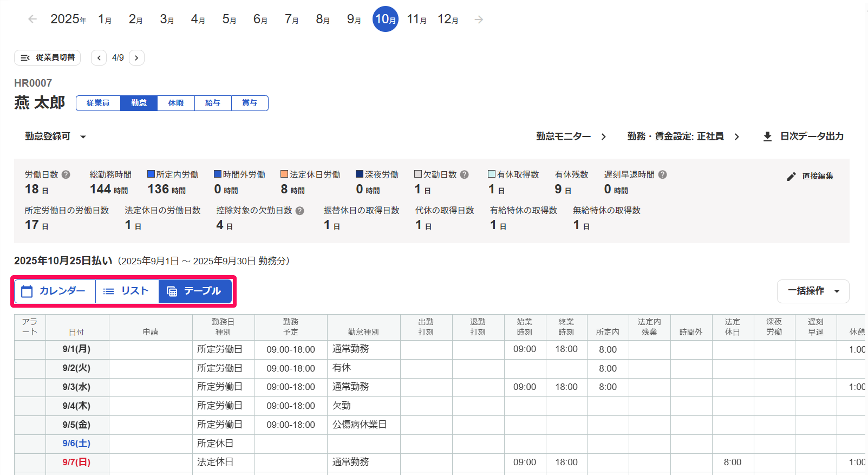Click カレンダー view label
The image size is (868, 475).
click(x=62, y=291)
